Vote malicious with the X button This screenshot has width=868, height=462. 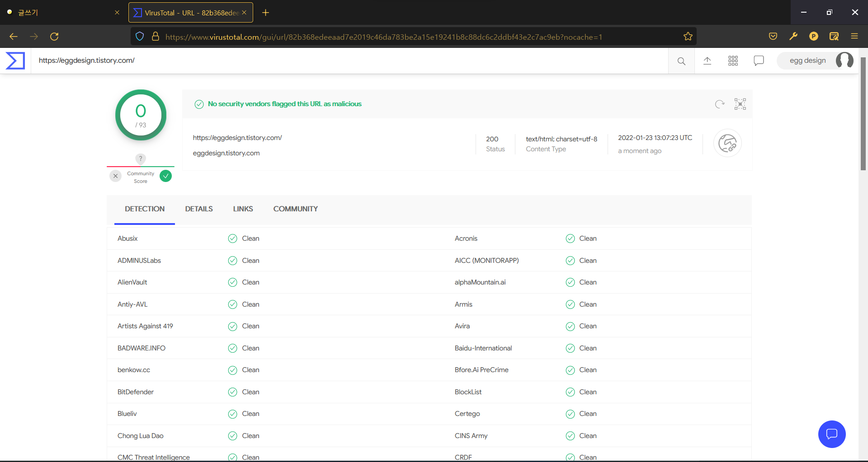[116, 176]
